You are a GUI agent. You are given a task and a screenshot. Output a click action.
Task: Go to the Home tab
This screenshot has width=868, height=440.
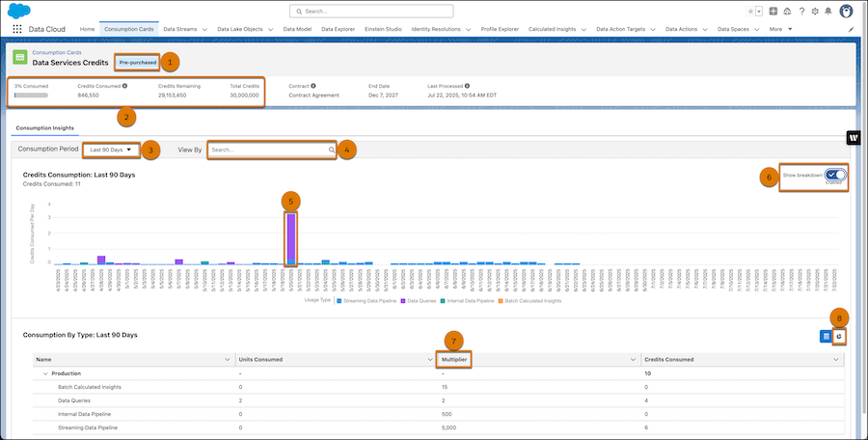click(88, 29)
